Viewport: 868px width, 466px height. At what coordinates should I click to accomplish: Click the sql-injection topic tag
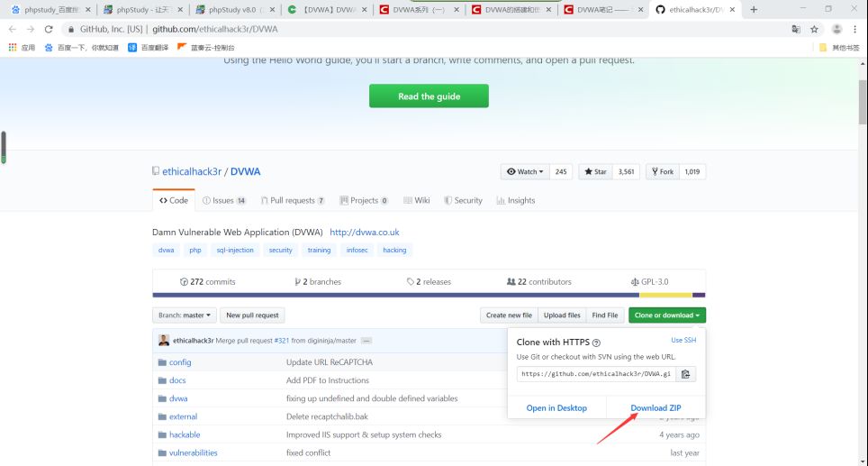pyautogui.click(x=235, y=251)
